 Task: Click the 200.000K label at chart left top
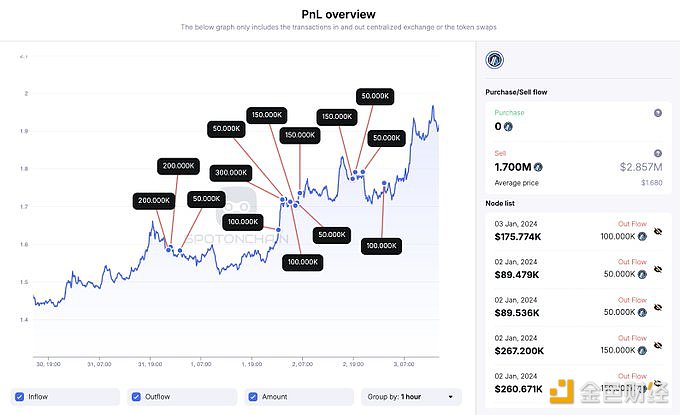click(178, 164)
